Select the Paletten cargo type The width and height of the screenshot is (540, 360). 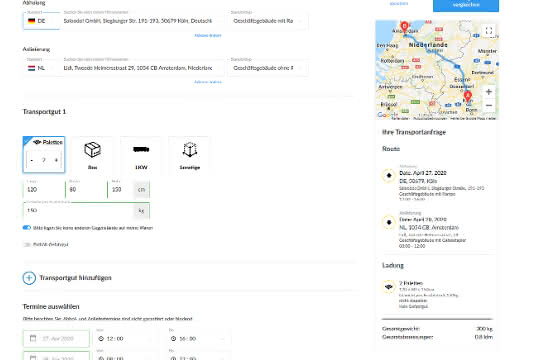(44, 154)
